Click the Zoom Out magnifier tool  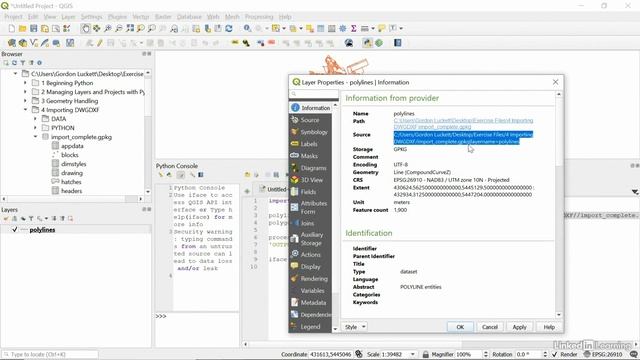click(119, 28)
